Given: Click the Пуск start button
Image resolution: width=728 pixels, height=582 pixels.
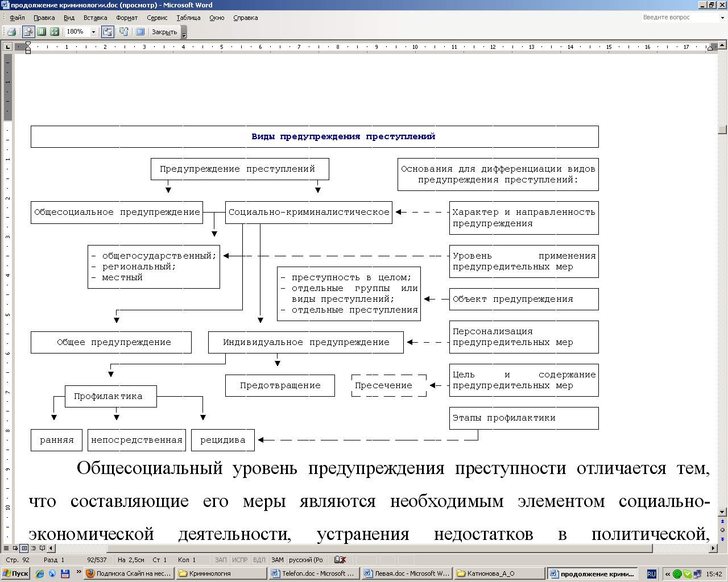Looking at the screenshot, I should pyautogui.click(x=15, y=573).
